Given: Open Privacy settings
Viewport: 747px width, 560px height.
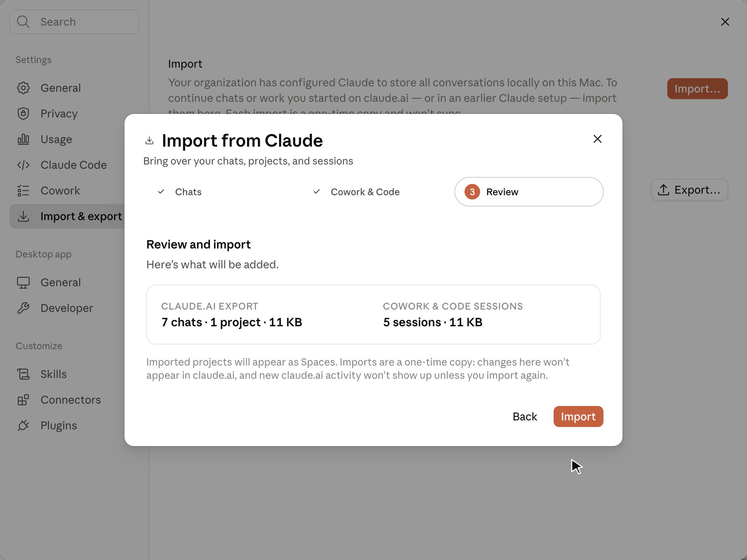Looking at the screenshot, I should 74,114.
